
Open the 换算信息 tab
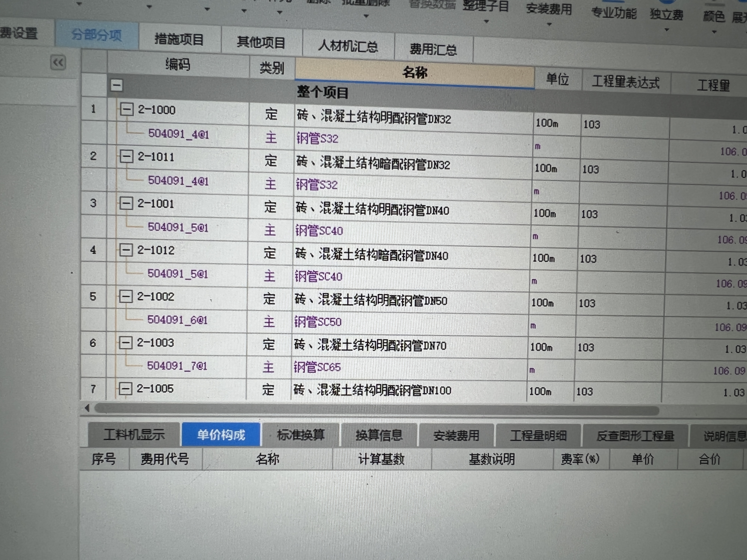tap(379, 435)
